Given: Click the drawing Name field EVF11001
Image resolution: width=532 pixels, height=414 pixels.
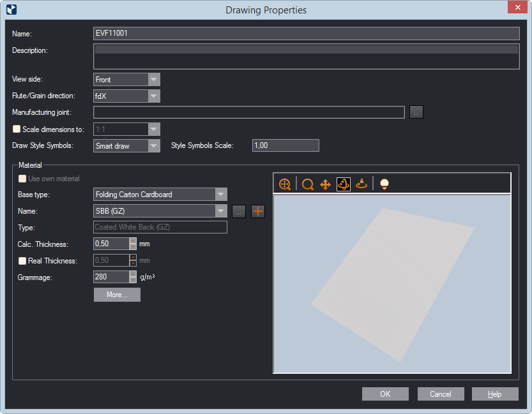Looking at the screenshot, I should pyautogui.click(x=307, y=34).
